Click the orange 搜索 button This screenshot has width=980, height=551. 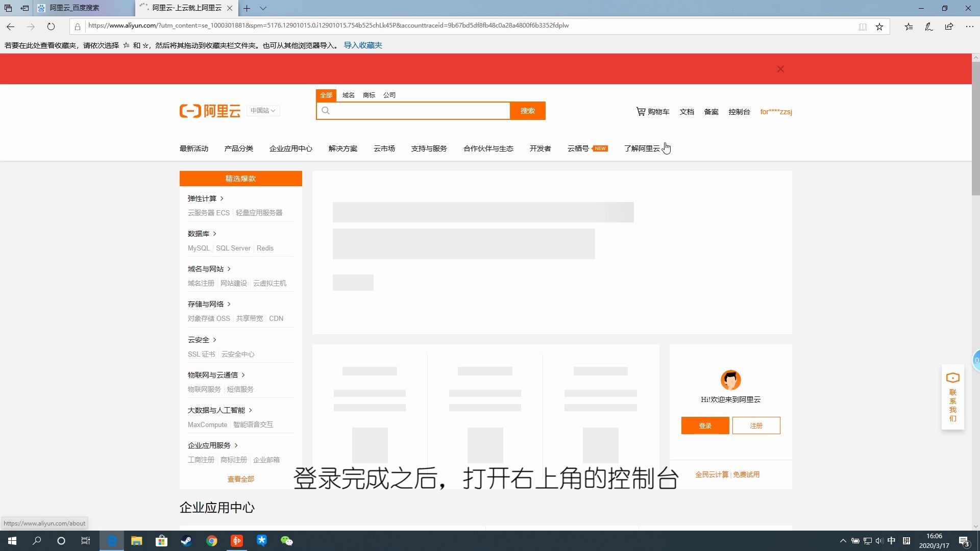coord(527,111)
